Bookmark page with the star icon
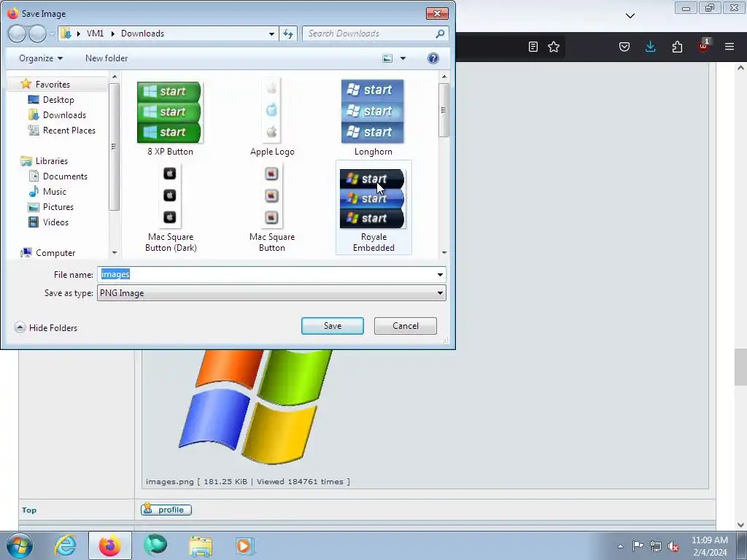The height and width of the screenshot is (560, 747). pos(554,47)
